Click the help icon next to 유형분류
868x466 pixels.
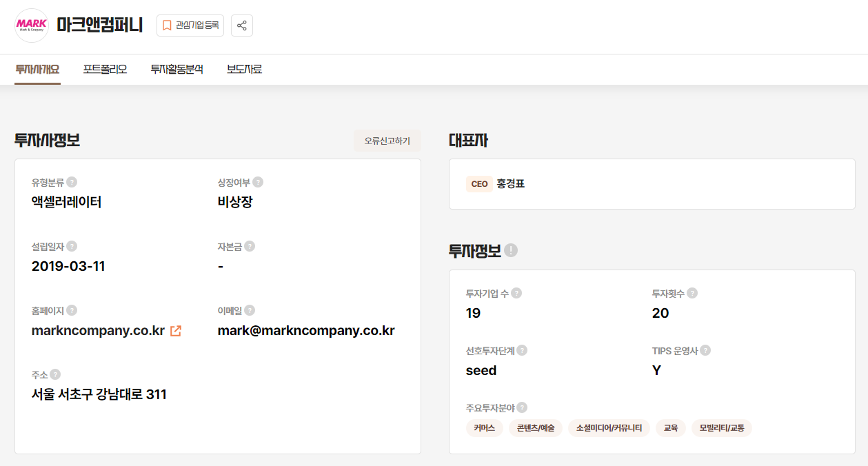pos(72,181)
